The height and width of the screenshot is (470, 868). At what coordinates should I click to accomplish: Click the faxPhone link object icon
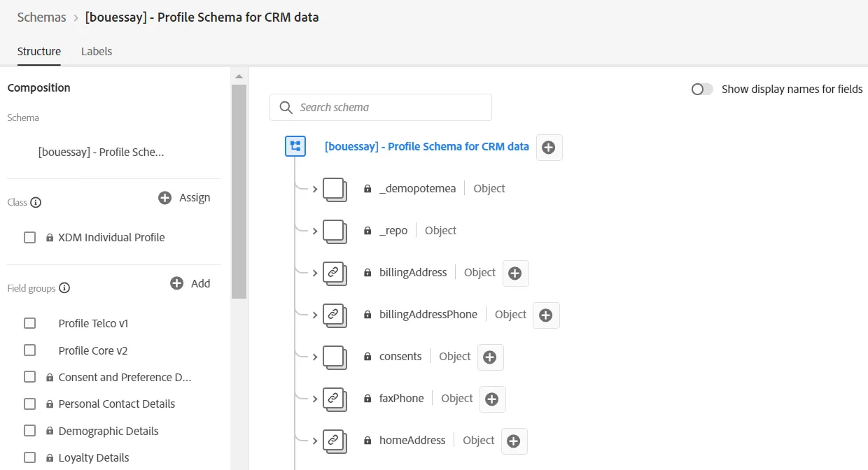click(x=335, y=399)
